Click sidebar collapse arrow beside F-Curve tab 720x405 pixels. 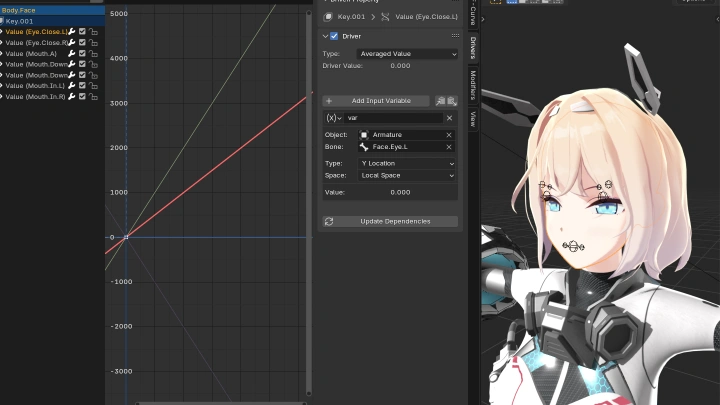point(483,19)
